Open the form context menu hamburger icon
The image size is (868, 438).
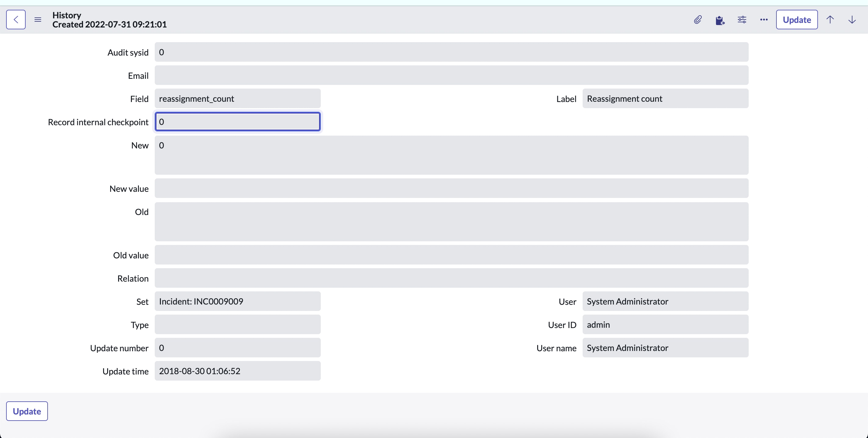[38, 20]
